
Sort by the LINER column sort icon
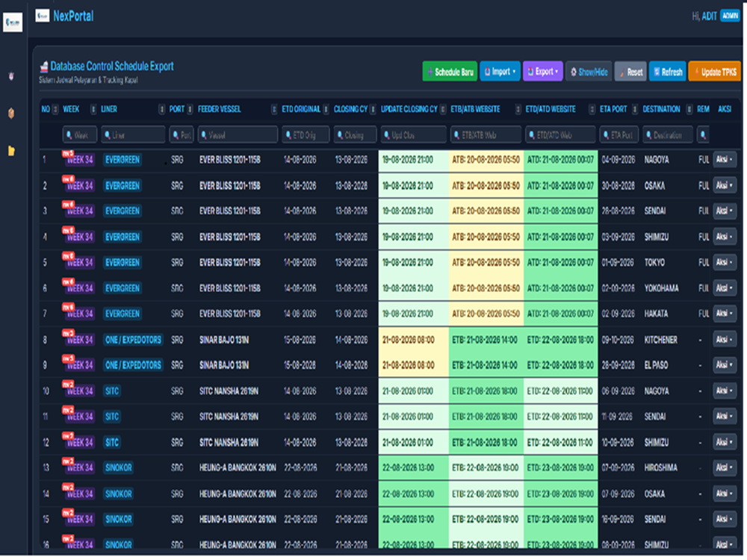click(162, 110)
